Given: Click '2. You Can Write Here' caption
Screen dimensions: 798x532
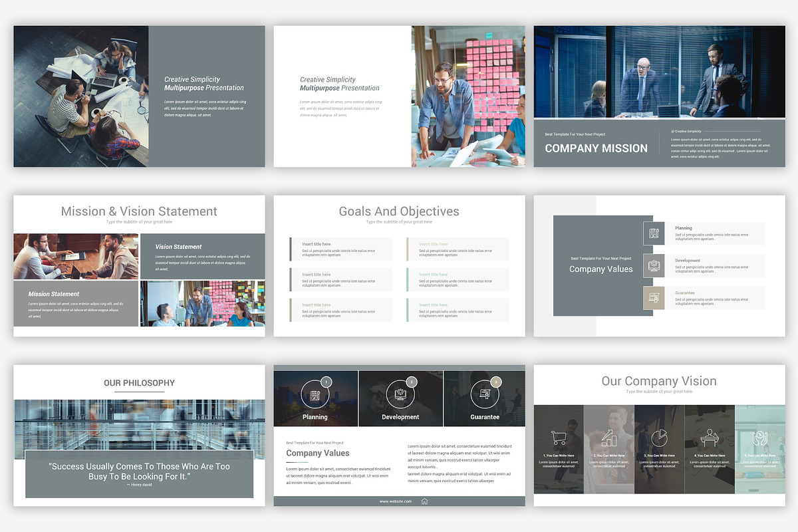Looking at the screenshot, I should 609,456.
